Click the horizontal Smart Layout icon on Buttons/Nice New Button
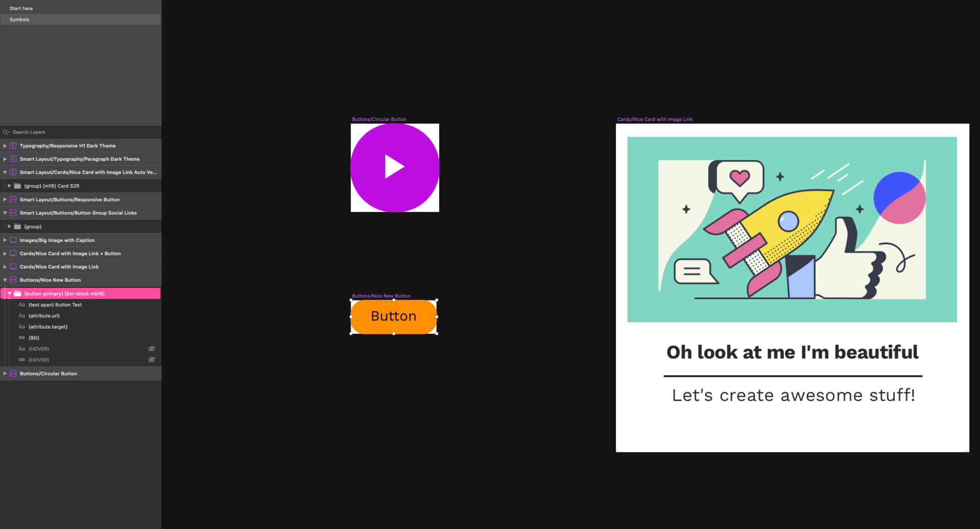This screenshot has width=980, height=529. click(x=12, y=280)
